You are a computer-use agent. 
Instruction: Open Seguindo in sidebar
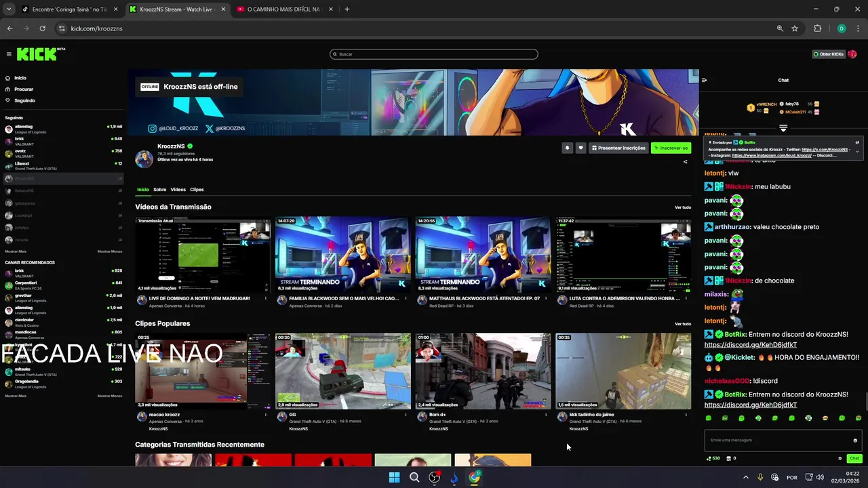(20, 100)
